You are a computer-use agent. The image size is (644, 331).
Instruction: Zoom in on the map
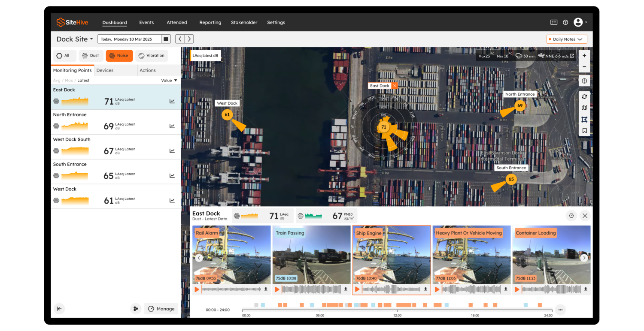click(x=584, y=56)
